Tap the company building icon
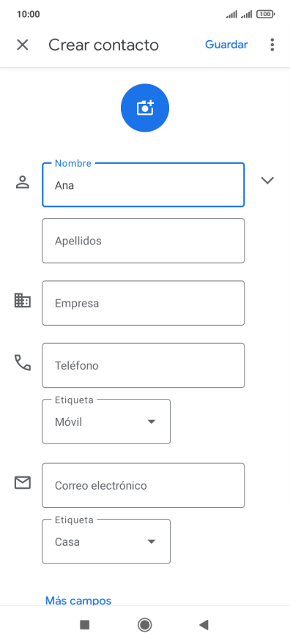Viewport: 290px width, 644px height. click(23, 300)
